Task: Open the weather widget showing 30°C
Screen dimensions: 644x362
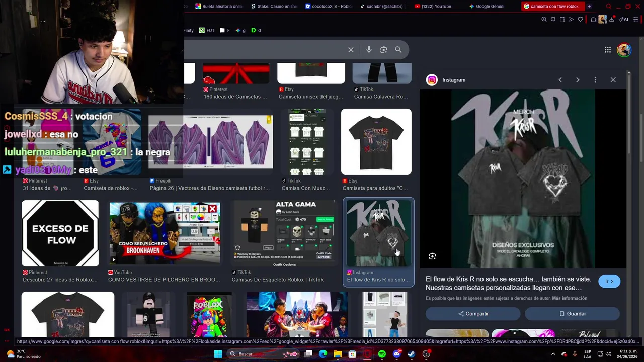Action: 23,354
